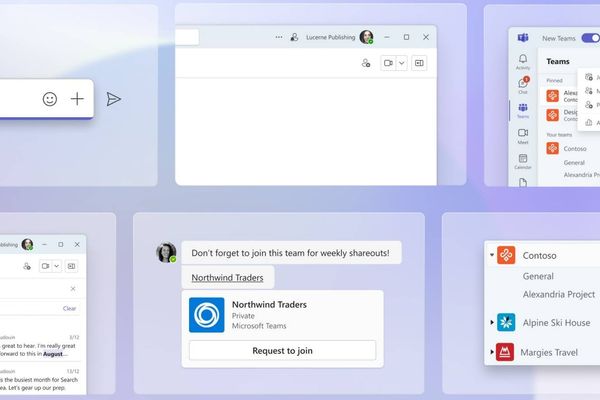Open the three-dots menu in the Lucerne Publishing title bar
This screenshot has width=600, height=400.
tap(279, 37)
